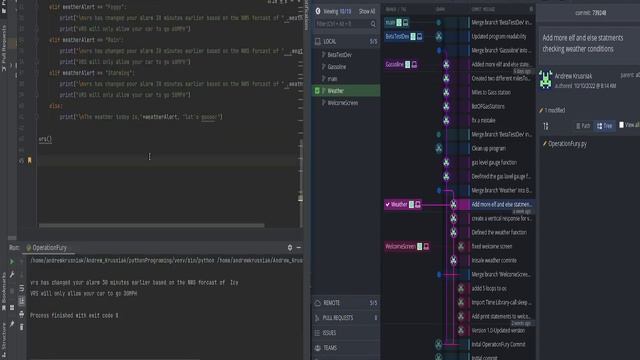Select the WelcomeScreen local branch
The image size is (640, 360).
343,103
